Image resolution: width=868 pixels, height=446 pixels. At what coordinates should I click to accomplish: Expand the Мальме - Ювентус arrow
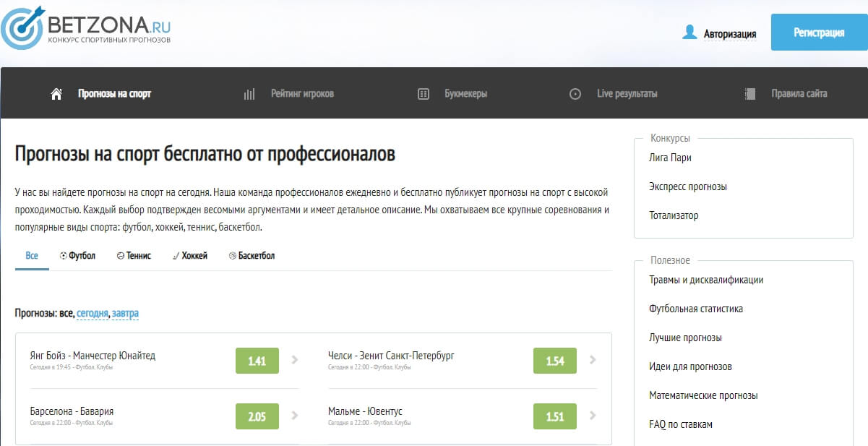(593, 416)
